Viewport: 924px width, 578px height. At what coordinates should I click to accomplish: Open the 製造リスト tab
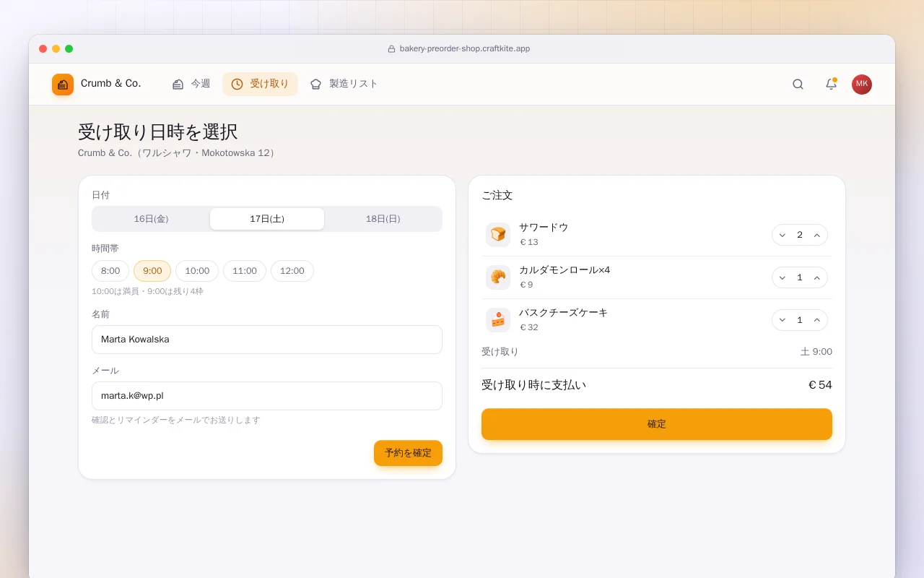click(344, 85)
